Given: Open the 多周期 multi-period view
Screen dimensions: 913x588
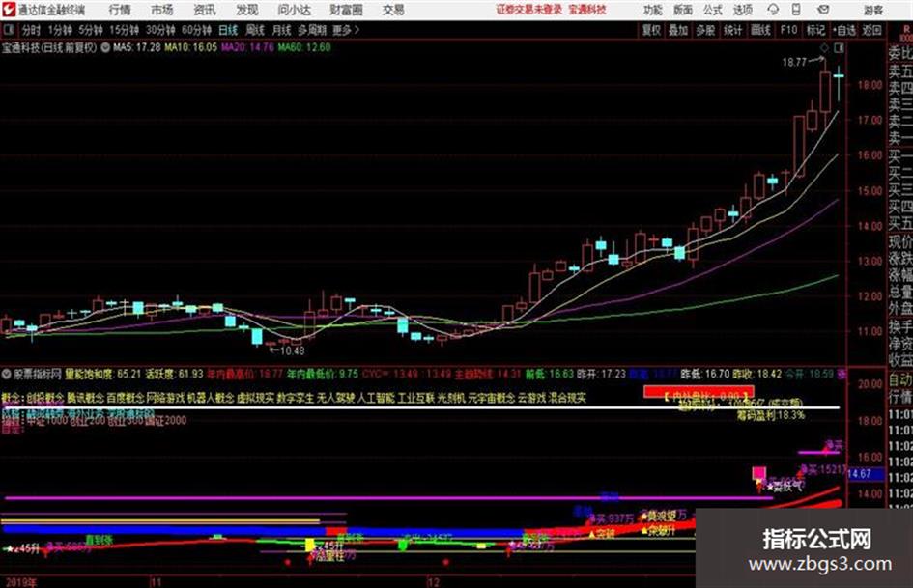Looking at the screenshot, I should (x=311, y=30).
